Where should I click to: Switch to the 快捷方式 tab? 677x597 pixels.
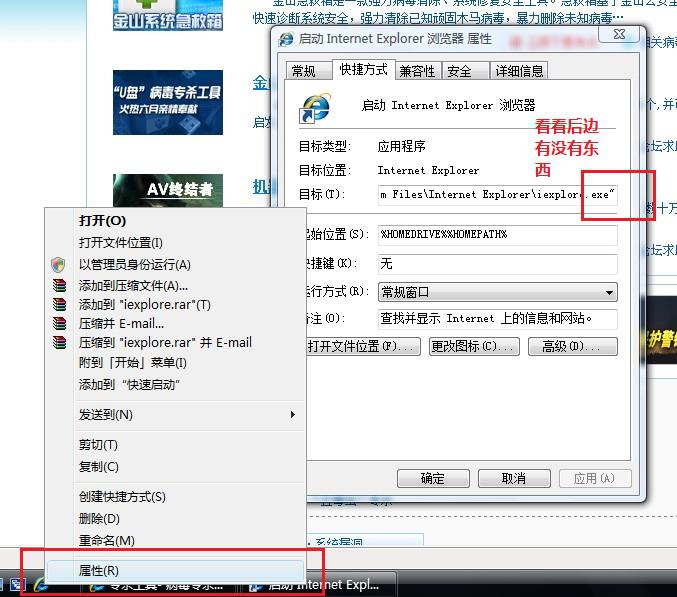(x=364, y=69)
